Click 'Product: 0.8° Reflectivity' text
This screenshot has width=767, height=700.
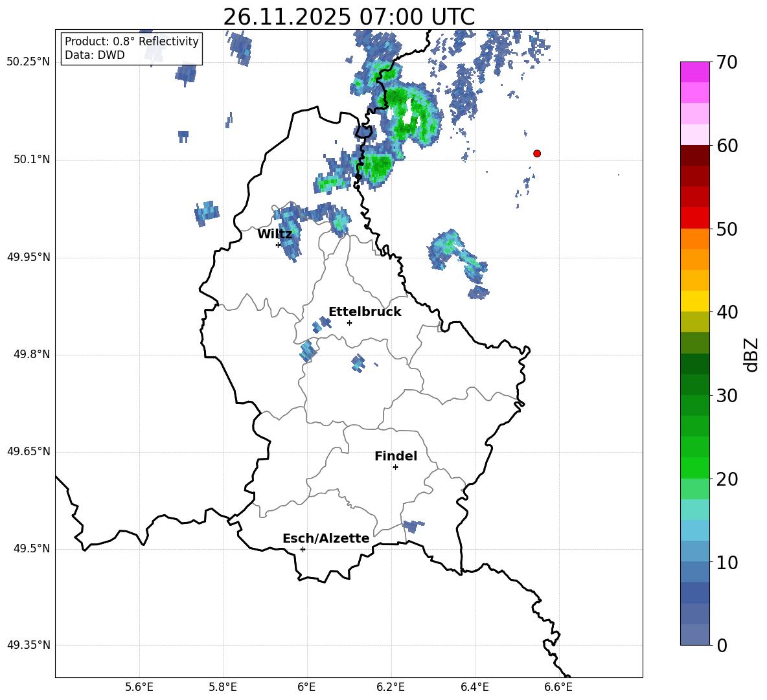point(132,41)
